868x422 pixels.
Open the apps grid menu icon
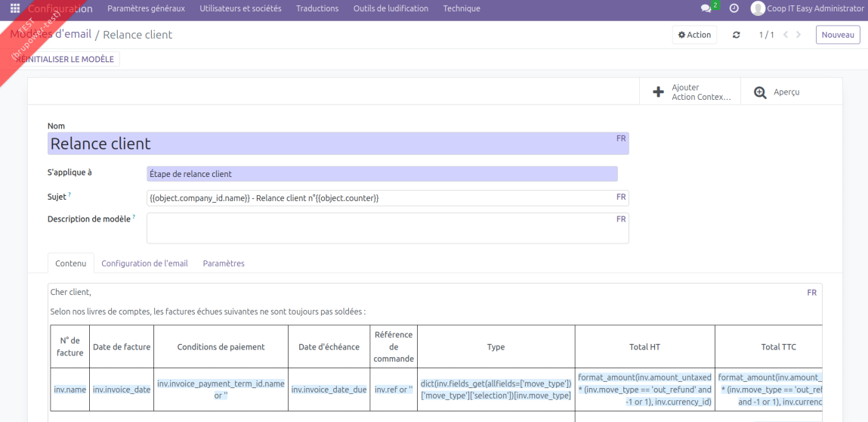coord(15,8)
